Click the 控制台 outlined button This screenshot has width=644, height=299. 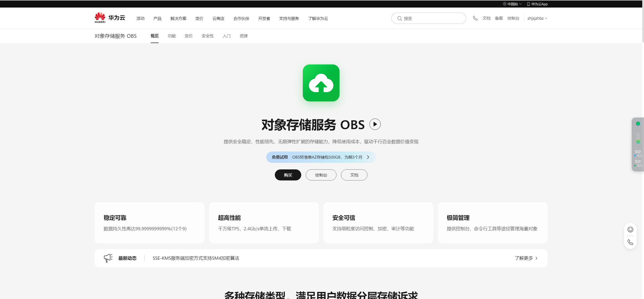(x=321, y=175)
